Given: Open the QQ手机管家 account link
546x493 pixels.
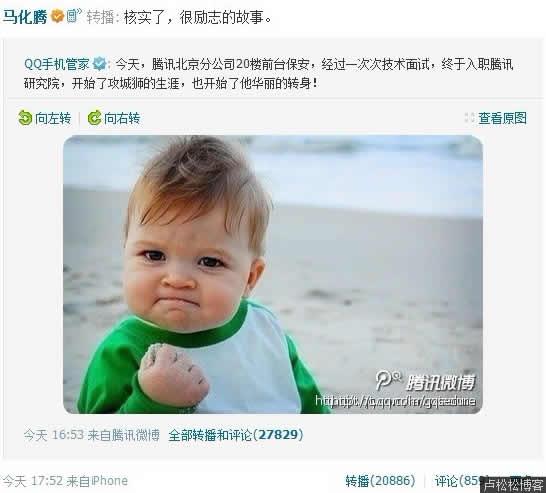Looking at the screenshot, I should tap(57, 64).
